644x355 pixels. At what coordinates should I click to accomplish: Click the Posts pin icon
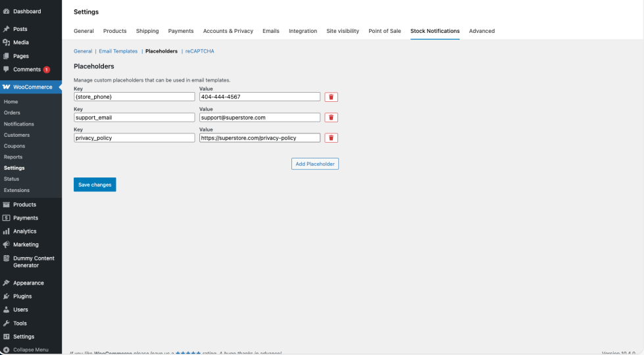click(6, 29)
